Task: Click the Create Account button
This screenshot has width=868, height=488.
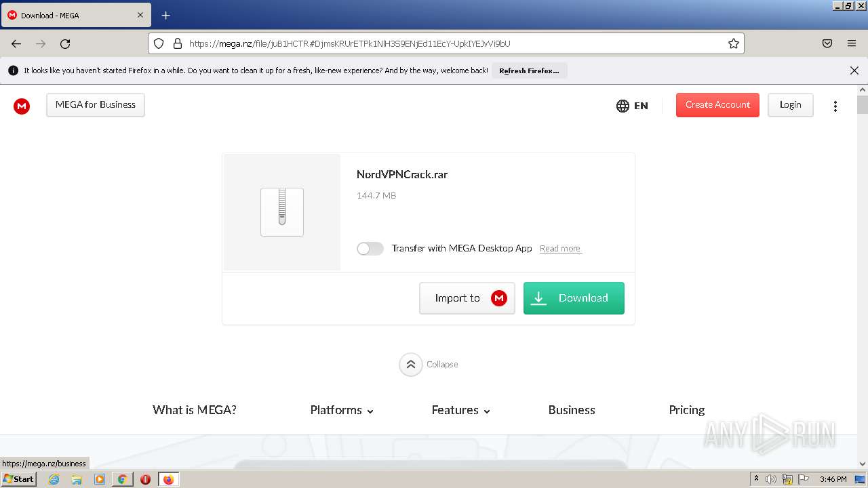Action: pos(717,105)
